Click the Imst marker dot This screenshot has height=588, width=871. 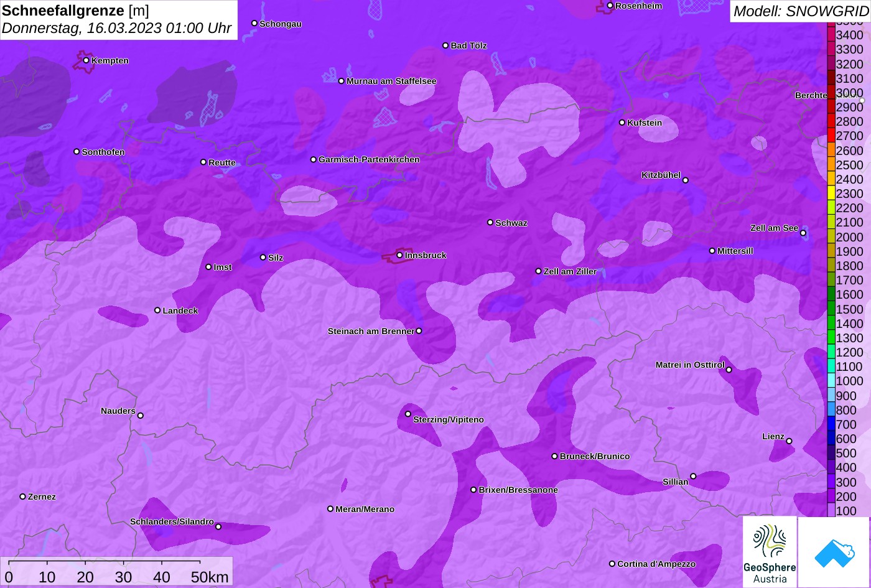coord(208,267)
